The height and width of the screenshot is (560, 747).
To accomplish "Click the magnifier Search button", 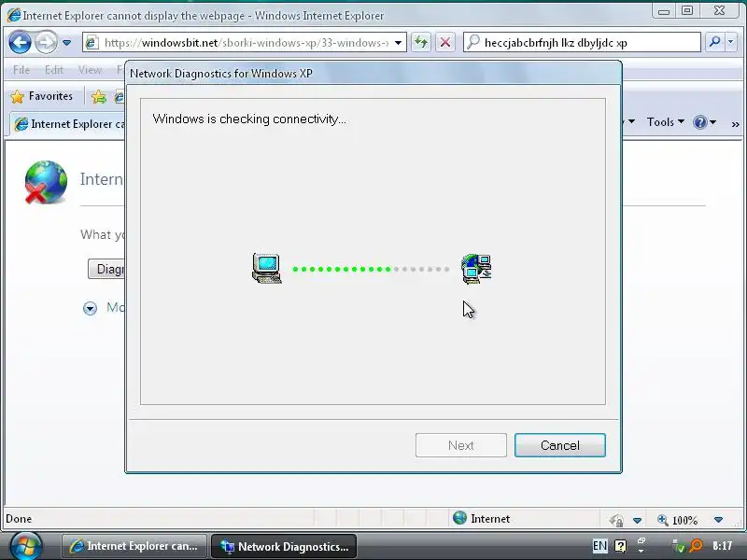I will pos(714,42).
